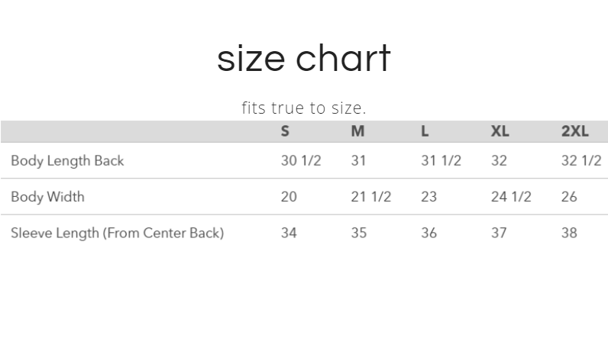
Task: Click the 21 1/2 body width value
Action: 370,197
